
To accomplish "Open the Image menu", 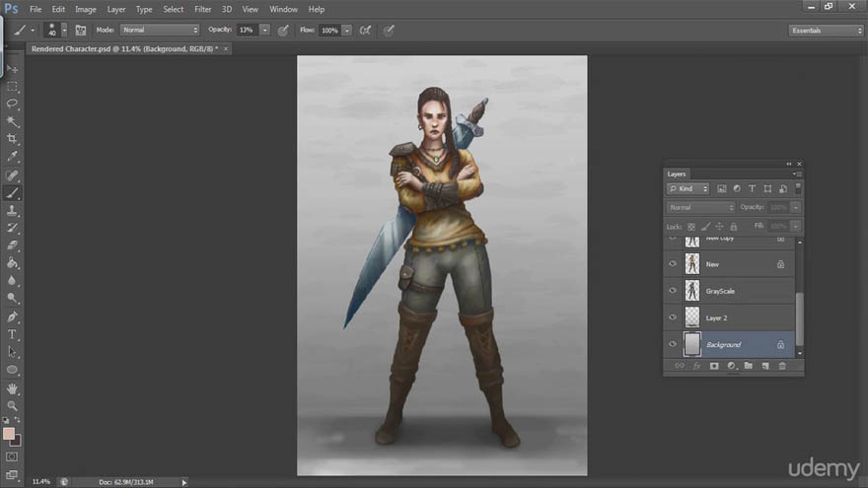I will pos(85,10).
